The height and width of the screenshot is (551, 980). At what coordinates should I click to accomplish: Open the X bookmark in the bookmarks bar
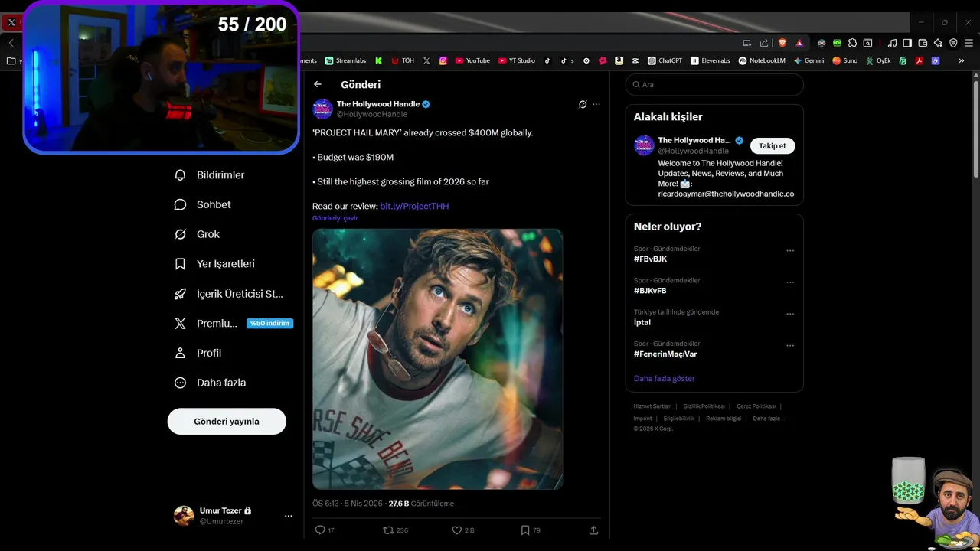click(426, 60)
